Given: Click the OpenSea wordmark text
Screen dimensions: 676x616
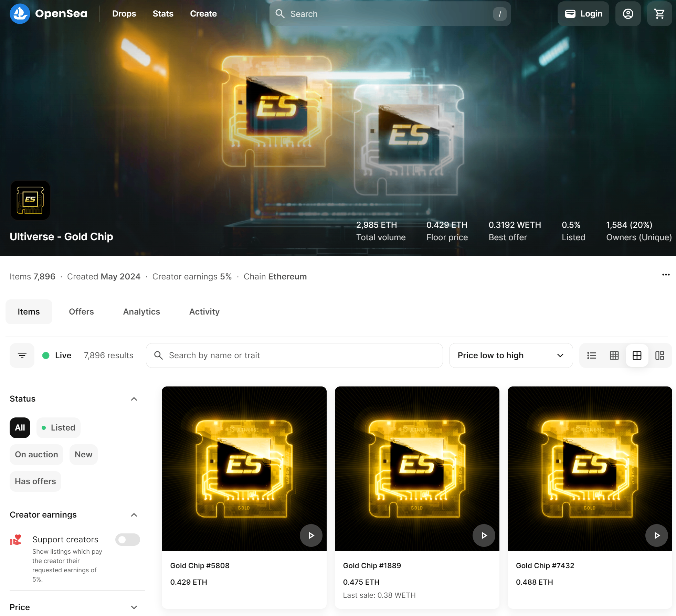Looking at the screenshot, I should coord(61,14).
